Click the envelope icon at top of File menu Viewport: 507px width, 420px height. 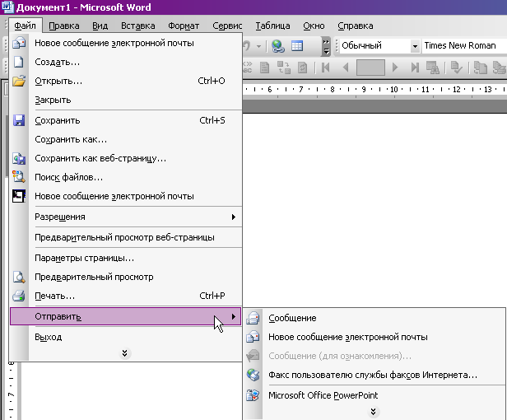[19, 43]
